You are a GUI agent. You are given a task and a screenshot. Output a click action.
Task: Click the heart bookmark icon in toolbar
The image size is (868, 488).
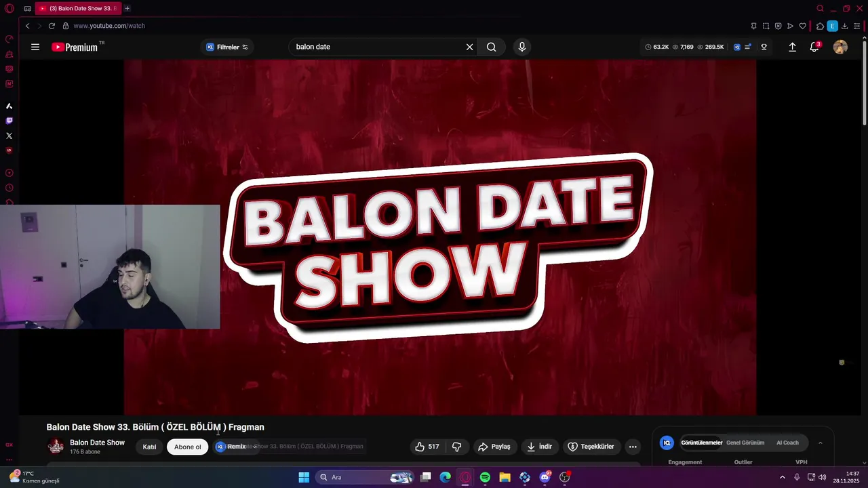tap(803, 26)
